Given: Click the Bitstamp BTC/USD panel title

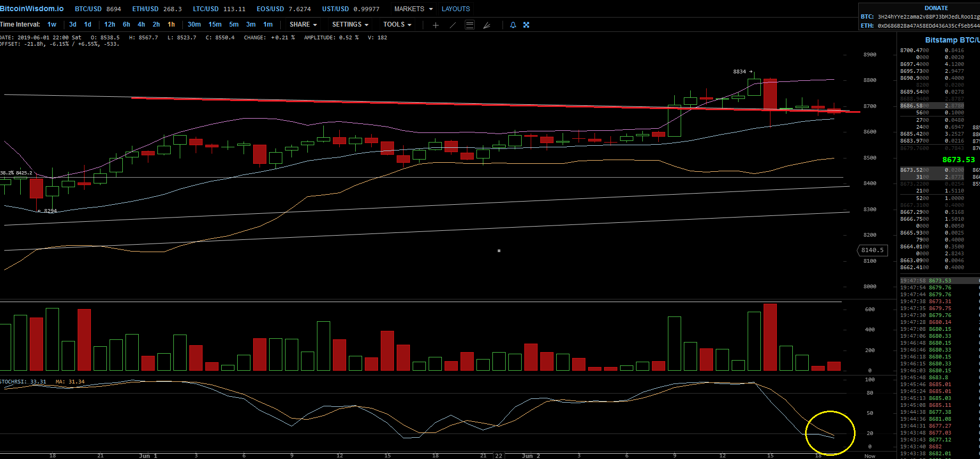Looking at the screenshot, I should click(x=952, y=40).
